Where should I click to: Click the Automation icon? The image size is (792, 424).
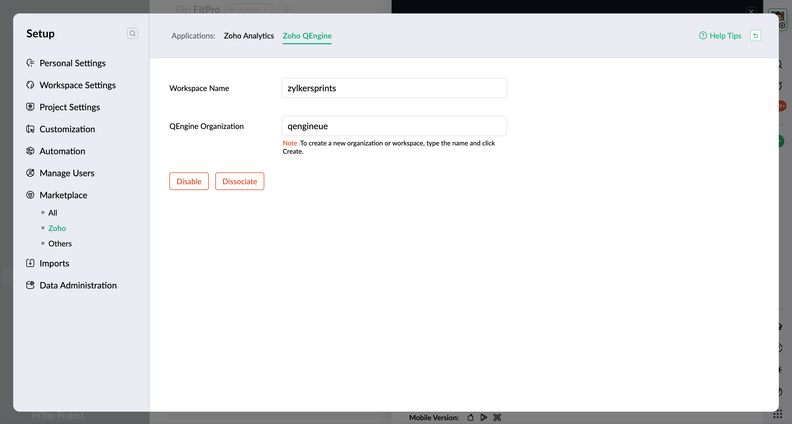tap(30, 151)
